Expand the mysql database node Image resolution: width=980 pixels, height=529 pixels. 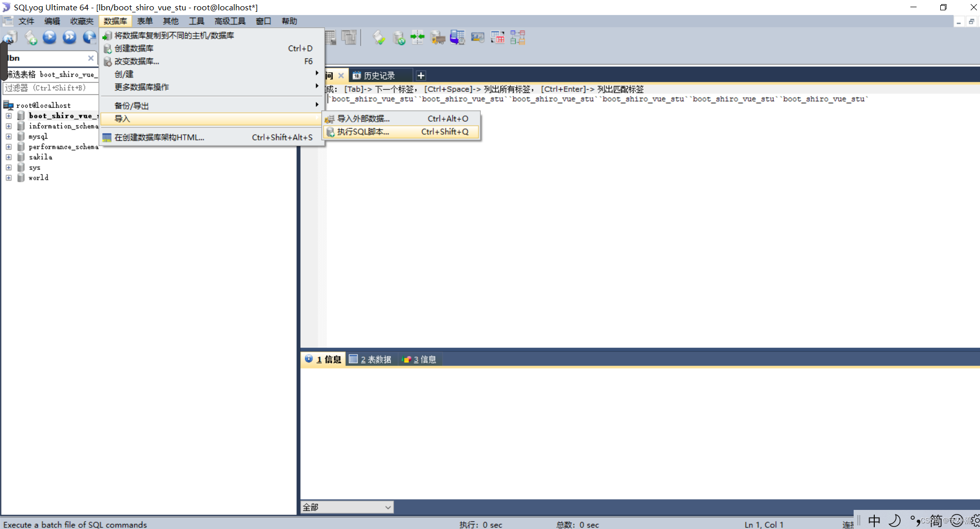(x=9, y=136)
